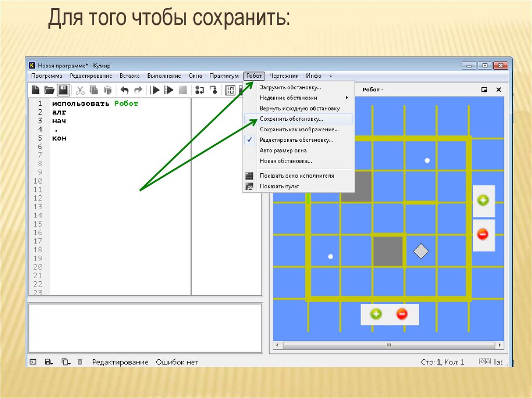The height and width of the screenshot is (398, 532).
Task: Click the red minus beside the field's right edge
Action: (483, 234)
